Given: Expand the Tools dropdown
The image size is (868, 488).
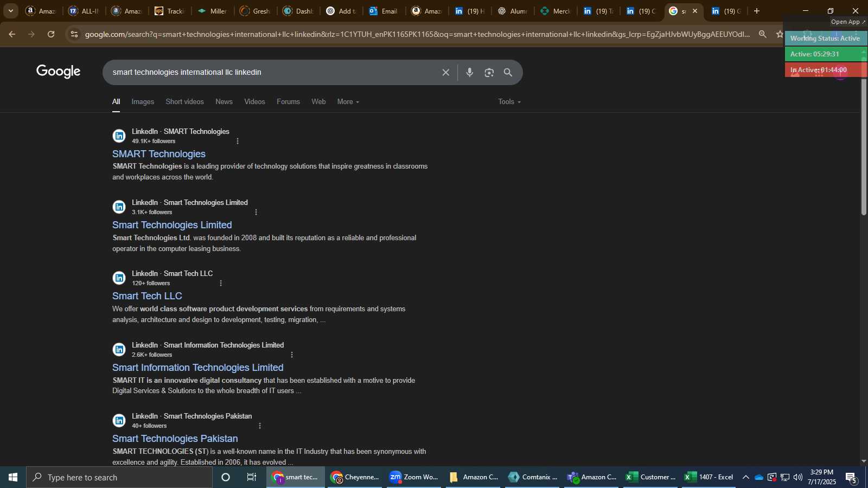Looking at the screenshot, I should (509, 102).
